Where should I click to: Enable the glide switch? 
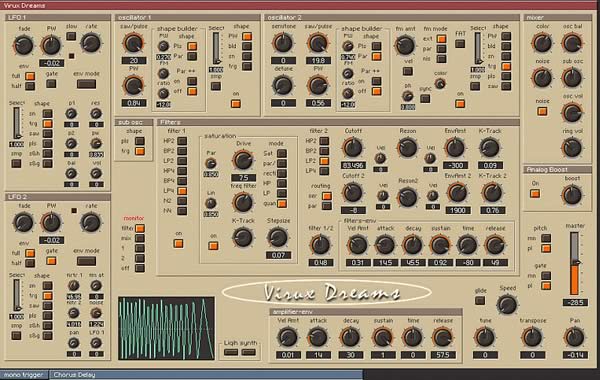click(480, 300)
